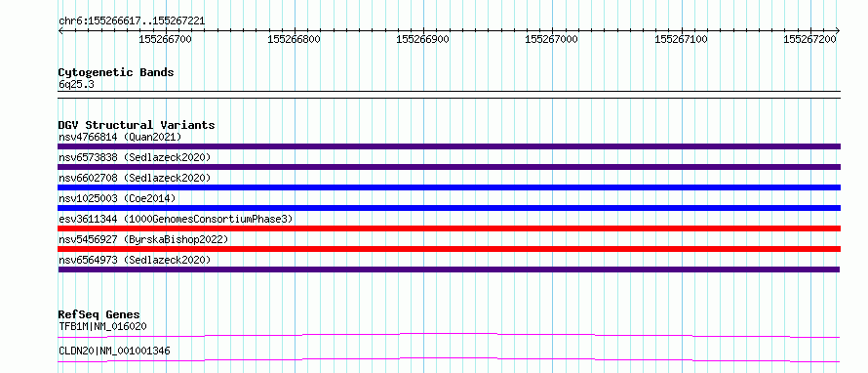Select the Cytogenetic Bands track title
The image size is (868, 373).
click(116, 72)
